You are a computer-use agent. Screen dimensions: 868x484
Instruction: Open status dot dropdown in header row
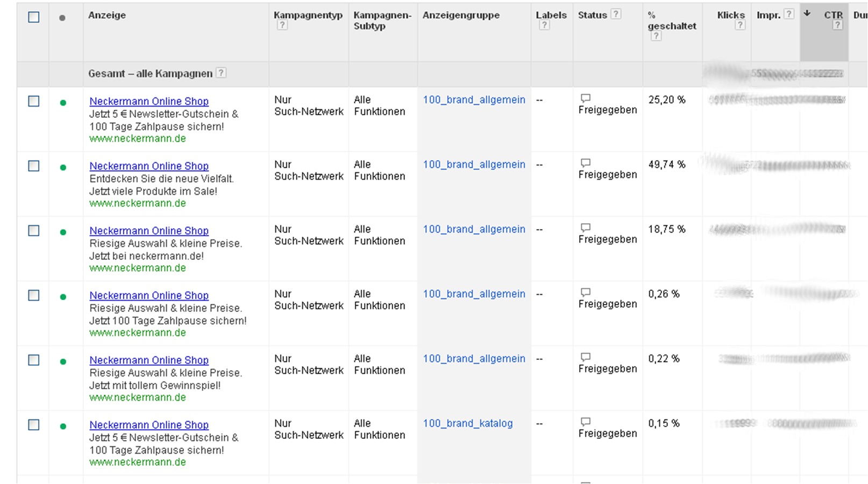[x=62, y=18]
